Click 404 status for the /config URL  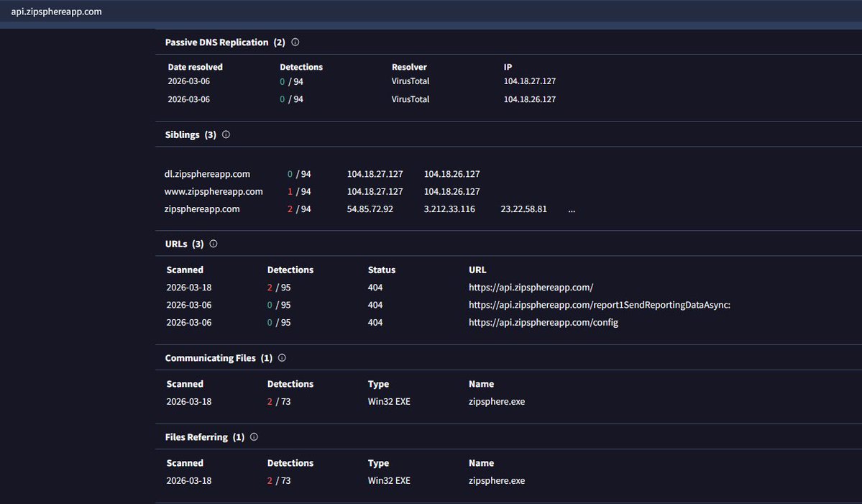point(375,322)
